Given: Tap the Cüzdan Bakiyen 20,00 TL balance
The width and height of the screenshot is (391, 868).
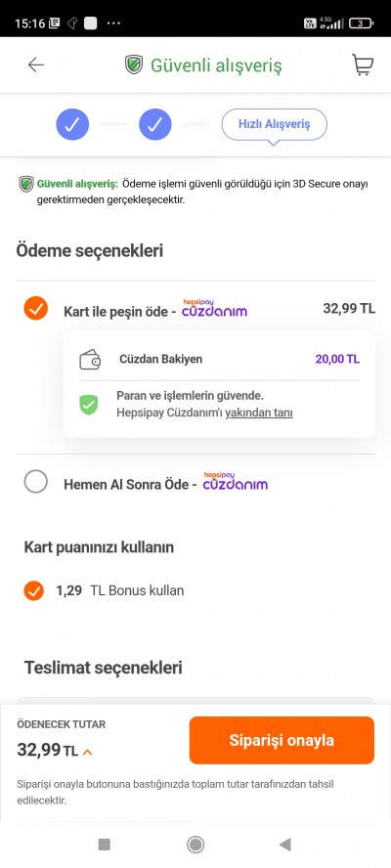Looking at the screenshot, I should 337,360.
